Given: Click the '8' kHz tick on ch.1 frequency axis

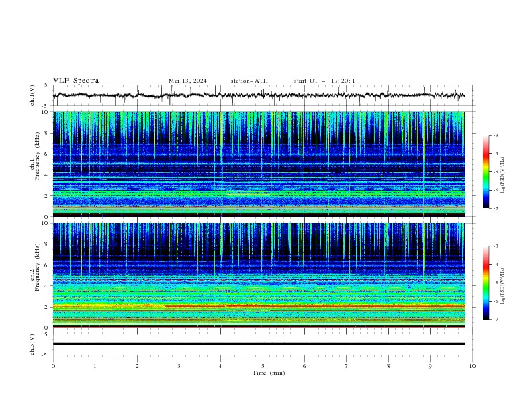Looking at the screenshot, I should coord(46,133).
